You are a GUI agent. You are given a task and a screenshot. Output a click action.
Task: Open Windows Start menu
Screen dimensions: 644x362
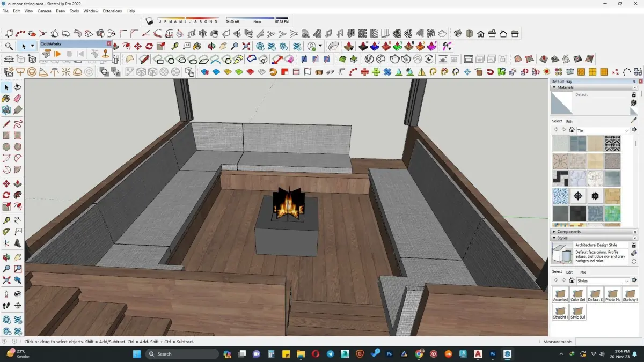(136, 354)
